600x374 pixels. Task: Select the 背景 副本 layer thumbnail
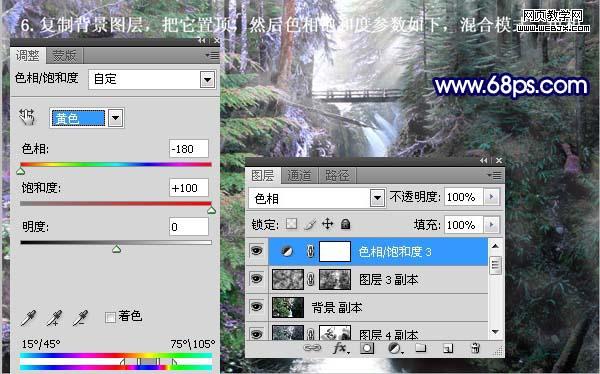288,307
